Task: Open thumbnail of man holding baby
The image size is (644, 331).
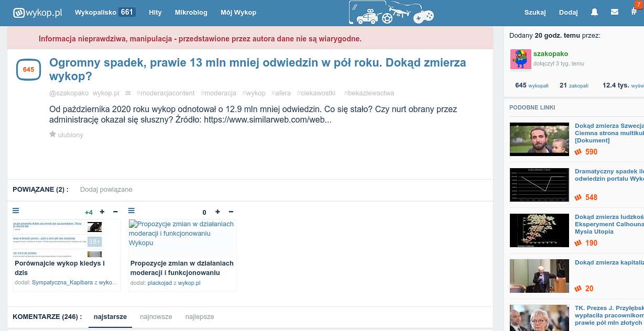Action: point(539,139)
